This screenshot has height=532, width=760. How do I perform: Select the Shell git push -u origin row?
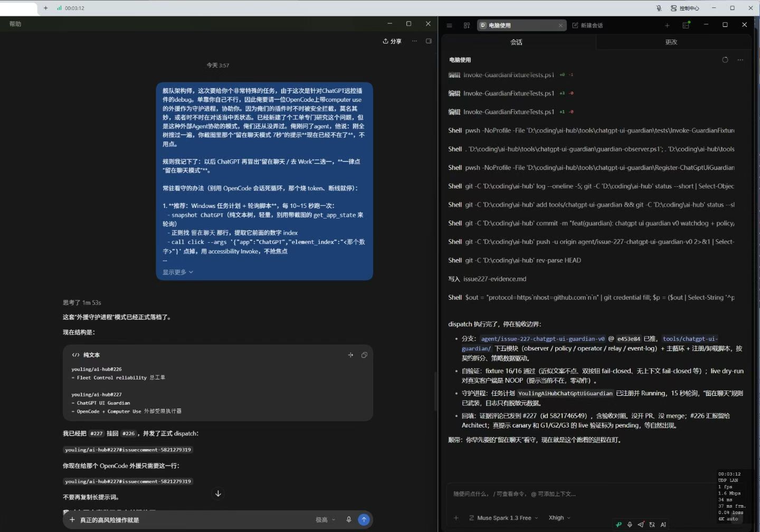pyautogui.click(x=591, y=242)
